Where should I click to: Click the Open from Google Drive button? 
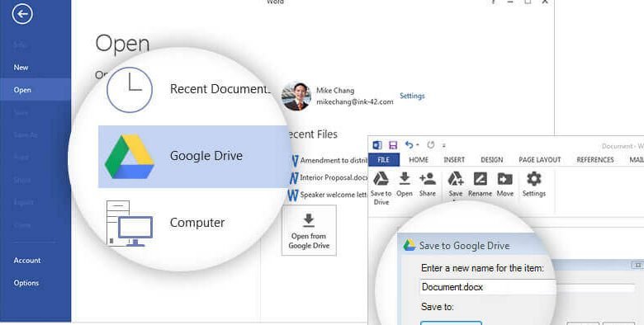click(x=309, y=231)
